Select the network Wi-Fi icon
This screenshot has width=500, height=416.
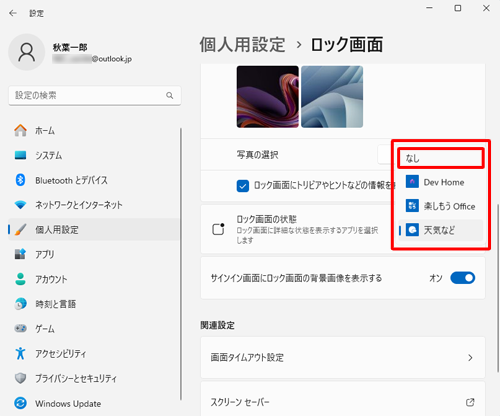point(20,205)
